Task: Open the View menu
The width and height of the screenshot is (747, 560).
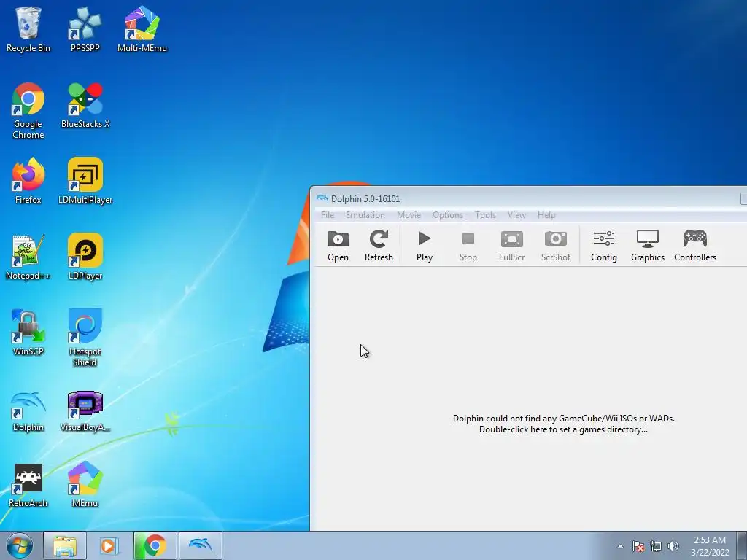Action: tap(516, 215)
